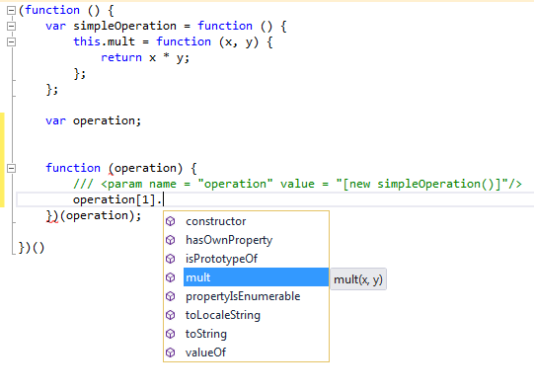Click the var operation declaration line
The image size is (534, 392).
pos(94,120)
